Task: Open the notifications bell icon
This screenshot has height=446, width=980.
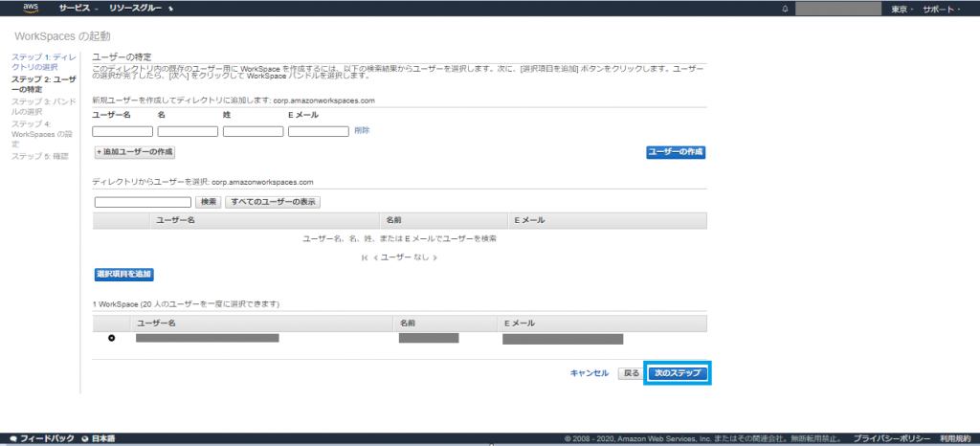Action: (x=785, y=10)
